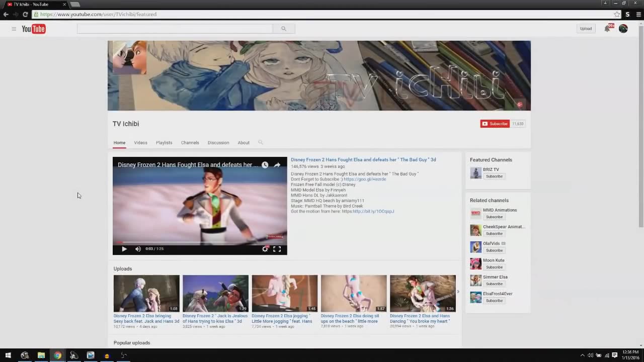Click the taskbar clock showing 12:36 PM
Viewport: 644px width, 362px height.
(630, 355)
